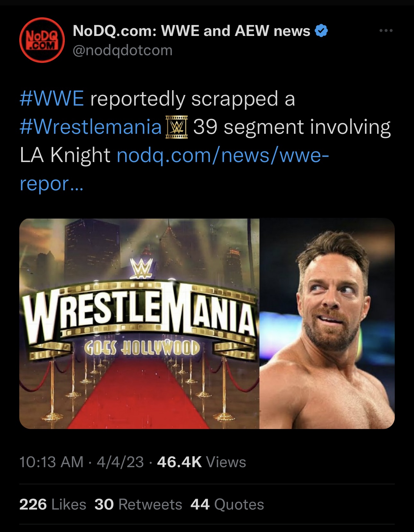View the 46.4K Views analytics

(x=202, y=462)
